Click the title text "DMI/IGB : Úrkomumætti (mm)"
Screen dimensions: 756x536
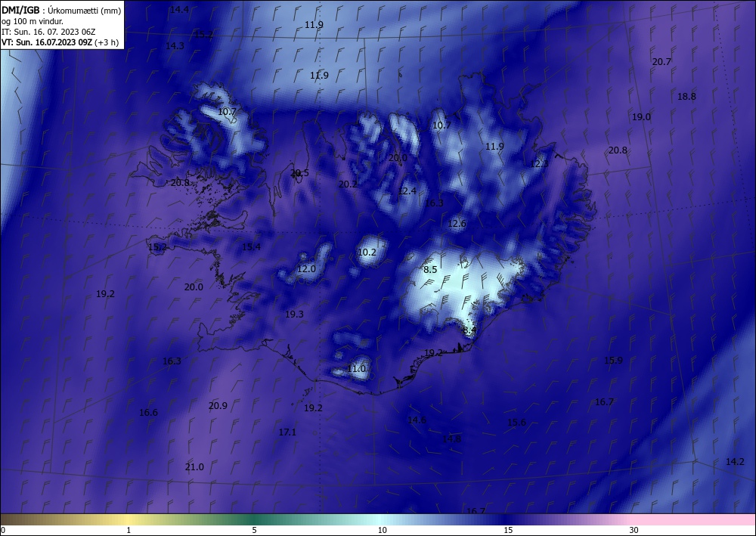(61, 11)
